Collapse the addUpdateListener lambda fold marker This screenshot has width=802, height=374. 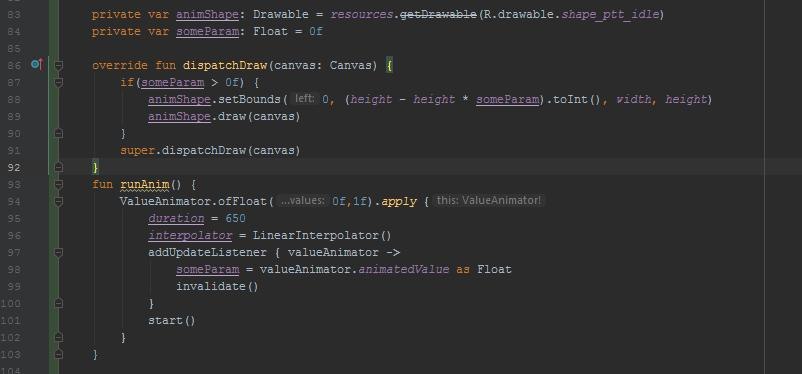pyautogui.click(x=58, y=252)
